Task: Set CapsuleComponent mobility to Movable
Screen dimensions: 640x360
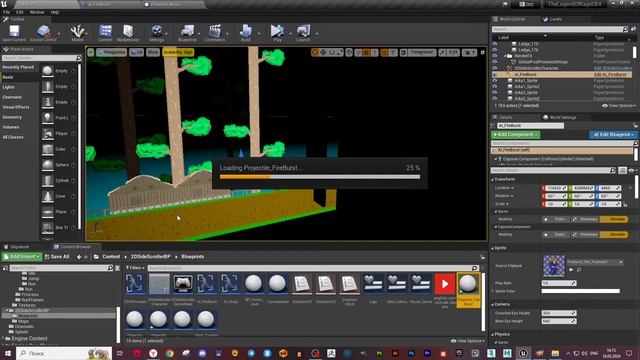Action: click(614, 235)
